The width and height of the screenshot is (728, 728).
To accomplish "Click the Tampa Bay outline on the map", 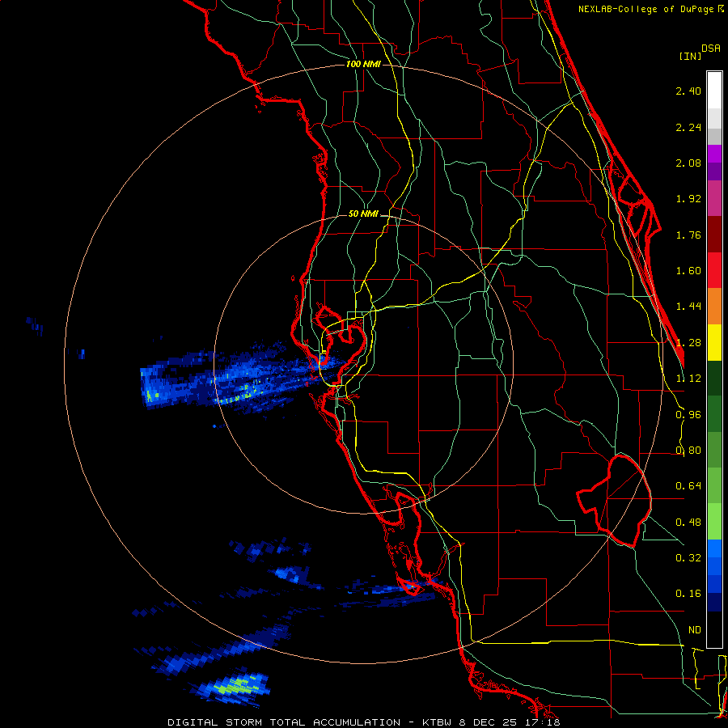I will pyautogui.click(x=341, y=346).
